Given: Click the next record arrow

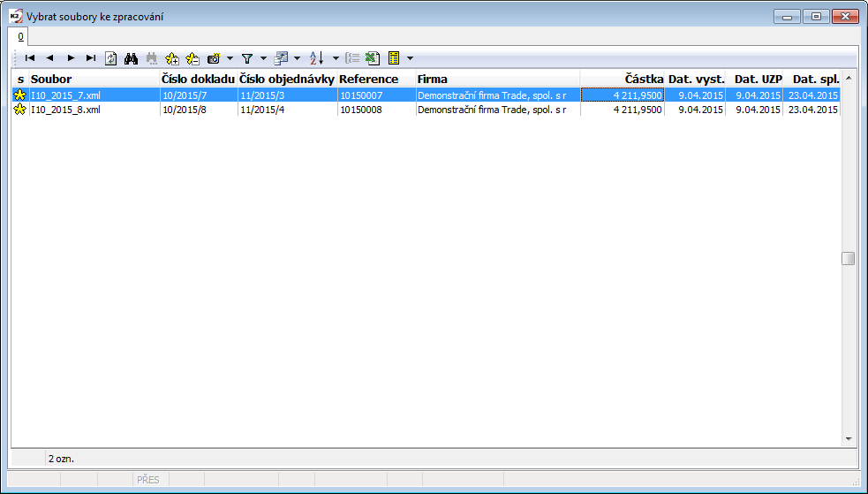Looking at the screenshot, I should 71,58.
